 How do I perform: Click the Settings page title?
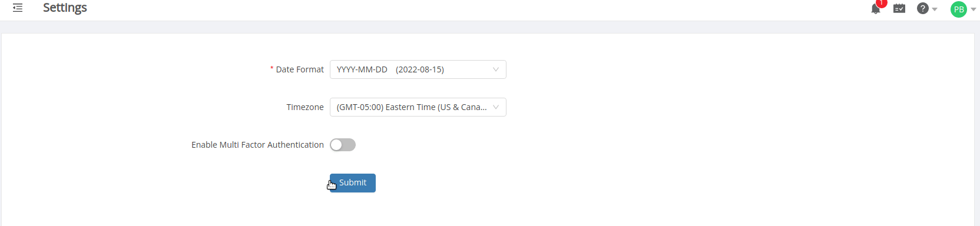(65, 8)
